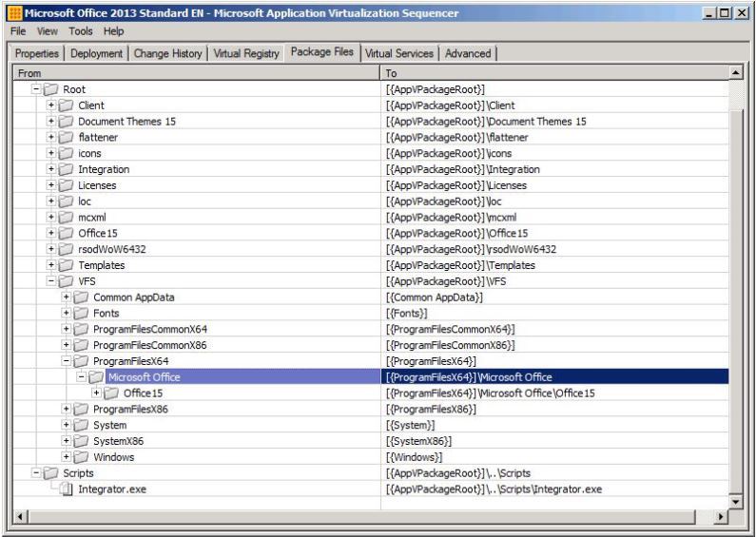Click the Integrator.exe file icon
The image size is (756, 537).
[66, 489]
